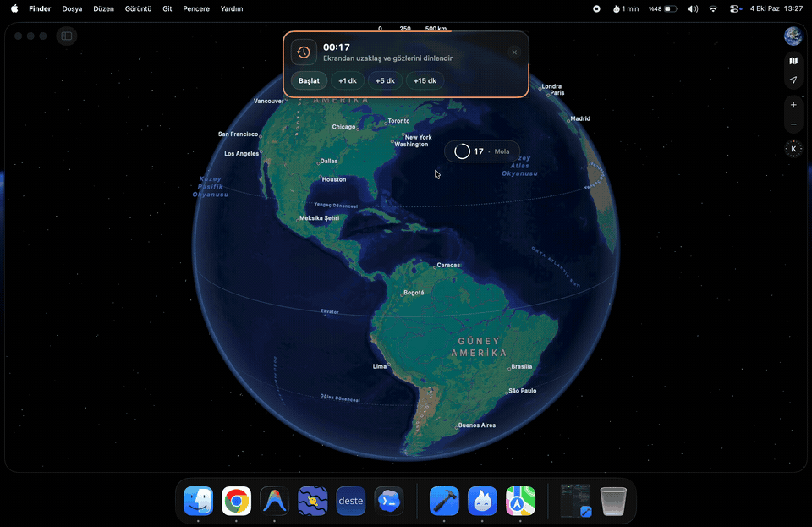The width and height of the screenshot is (812, 527).
Task: Click the Dallas city label
Action: coord(329,161)
